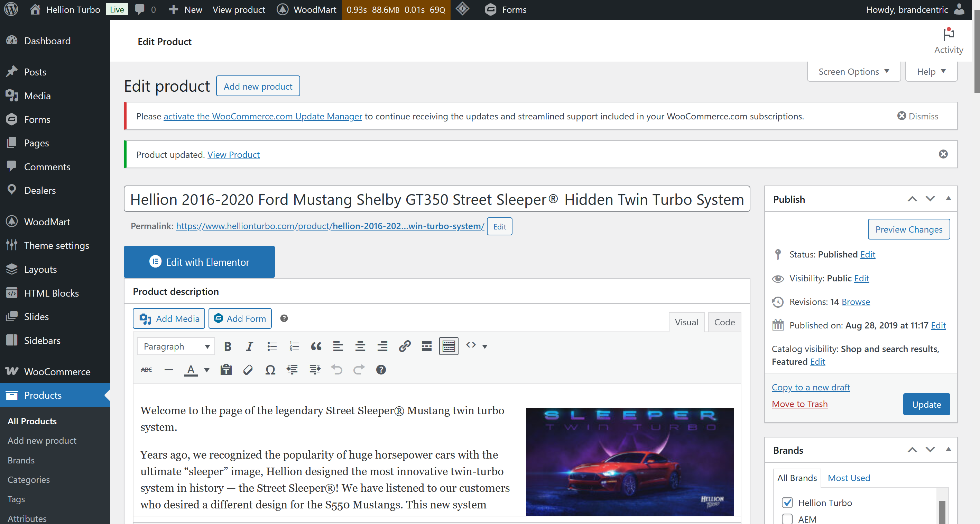Insert horizontal line

168,369
